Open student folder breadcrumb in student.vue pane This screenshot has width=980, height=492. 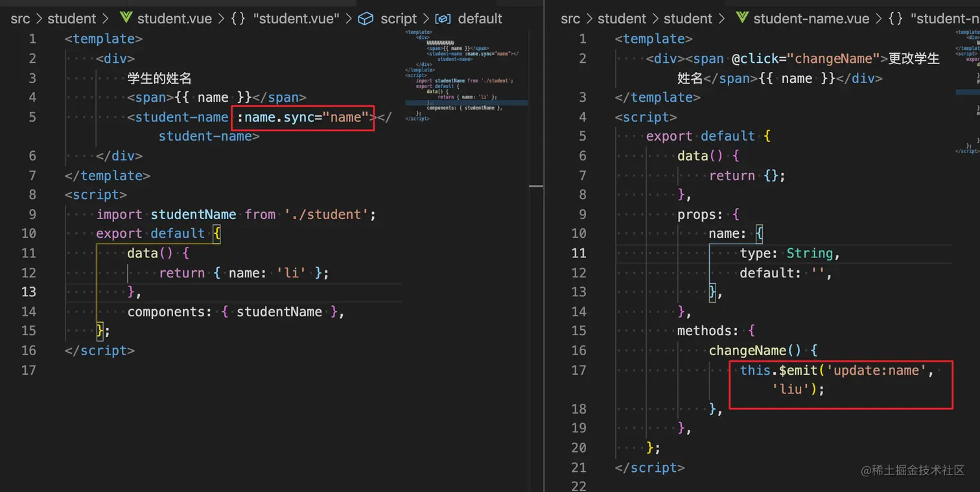(71, 19)
